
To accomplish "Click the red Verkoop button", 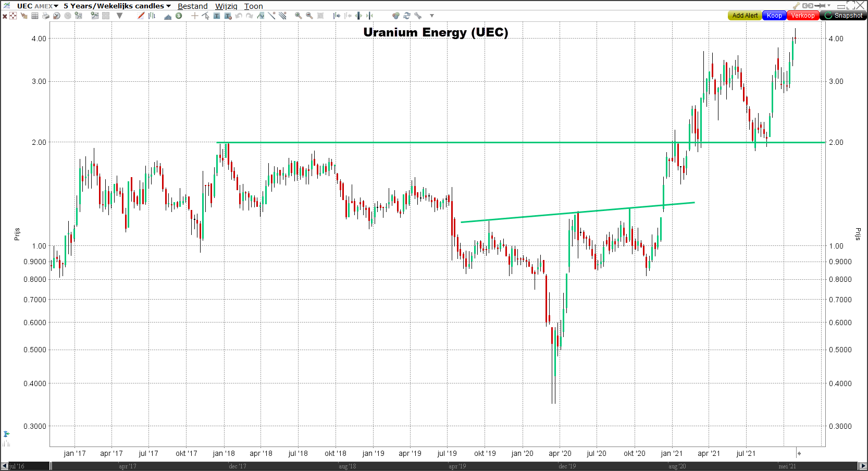I will click(803, 16).
